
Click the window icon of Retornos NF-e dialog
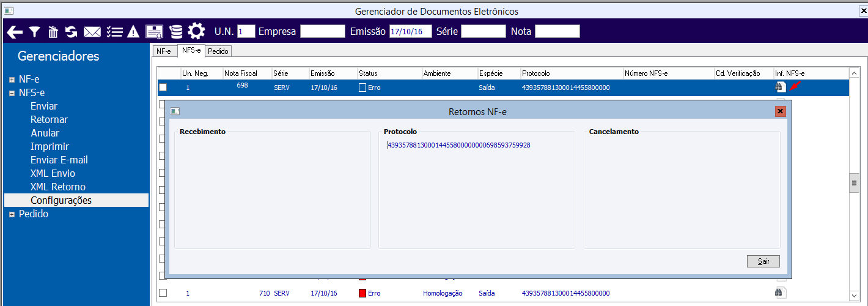[175, 111]
